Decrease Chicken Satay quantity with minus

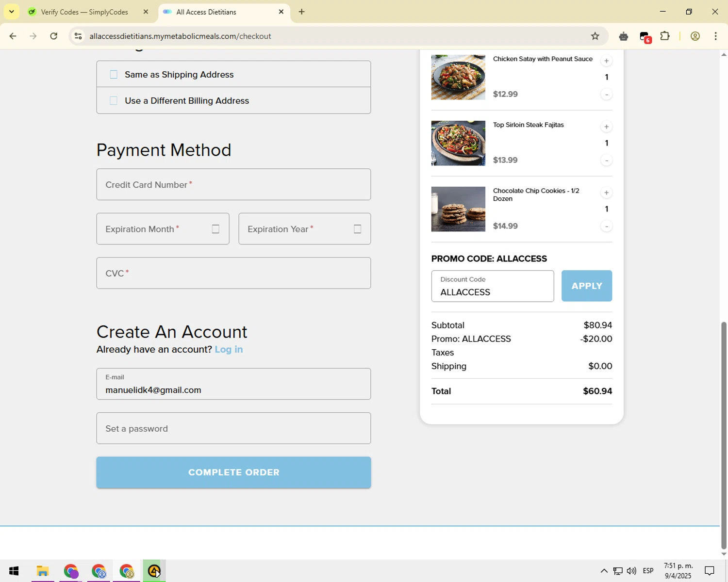[x=606, y=94]
